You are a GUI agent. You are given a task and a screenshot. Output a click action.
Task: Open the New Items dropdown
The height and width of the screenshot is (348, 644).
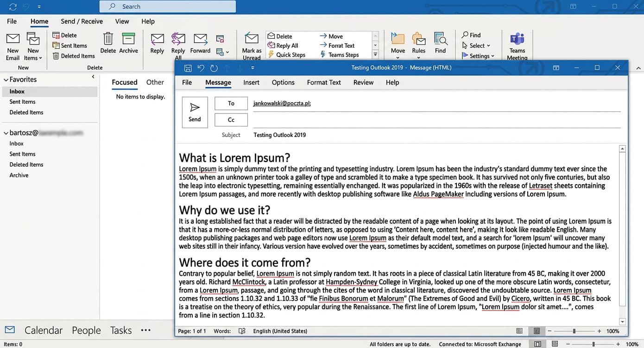33,46
